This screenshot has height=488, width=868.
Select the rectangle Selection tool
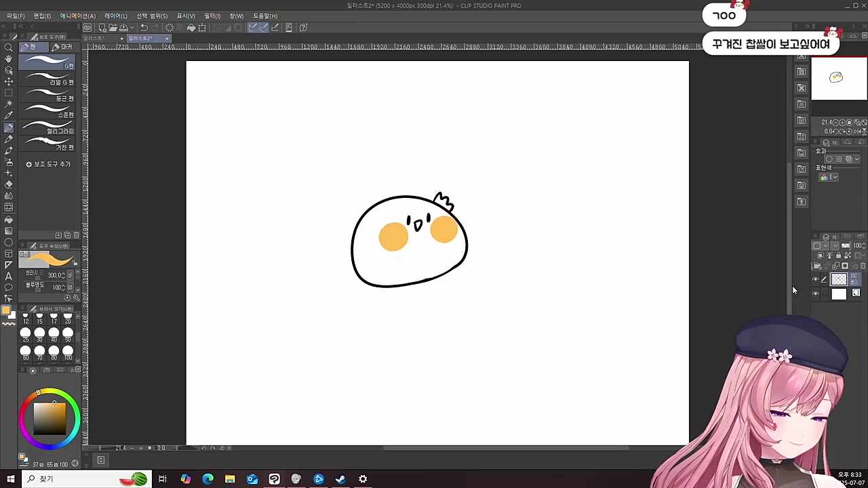coord(9,93)
